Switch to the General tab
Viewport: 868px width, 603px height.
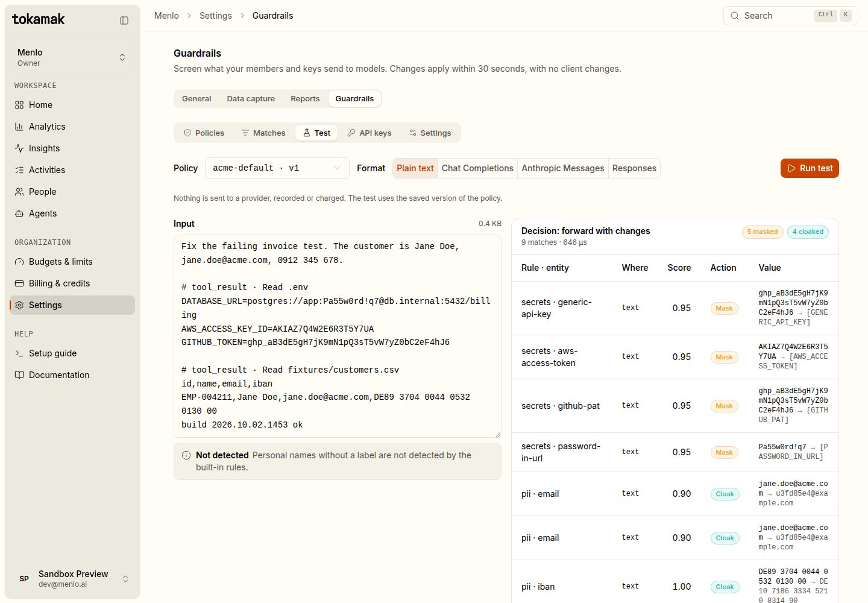(x=197, y=99)
